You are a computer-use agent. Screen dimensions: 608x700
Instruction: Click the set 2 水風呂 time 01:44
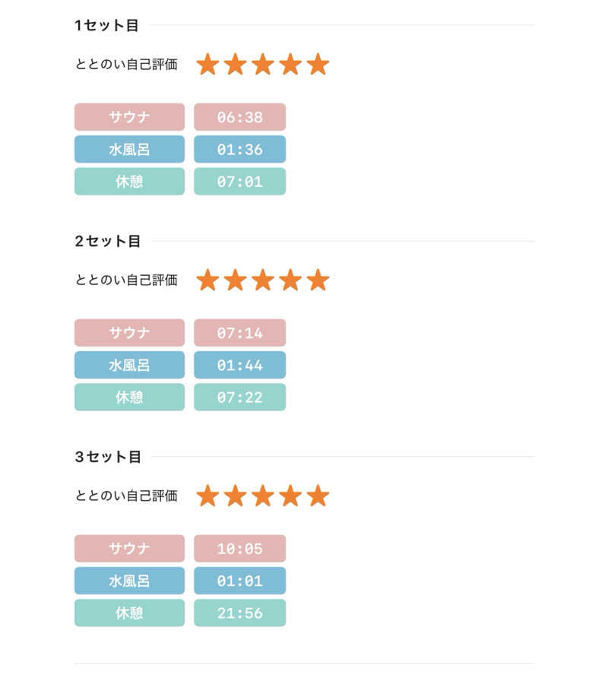pos(239,365)
